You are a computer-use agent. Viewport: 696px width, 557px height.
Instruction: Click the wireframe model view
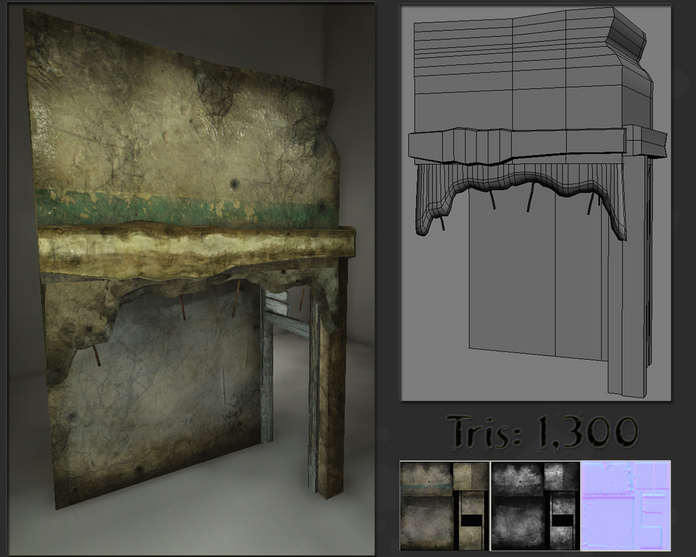pos(536,203)
